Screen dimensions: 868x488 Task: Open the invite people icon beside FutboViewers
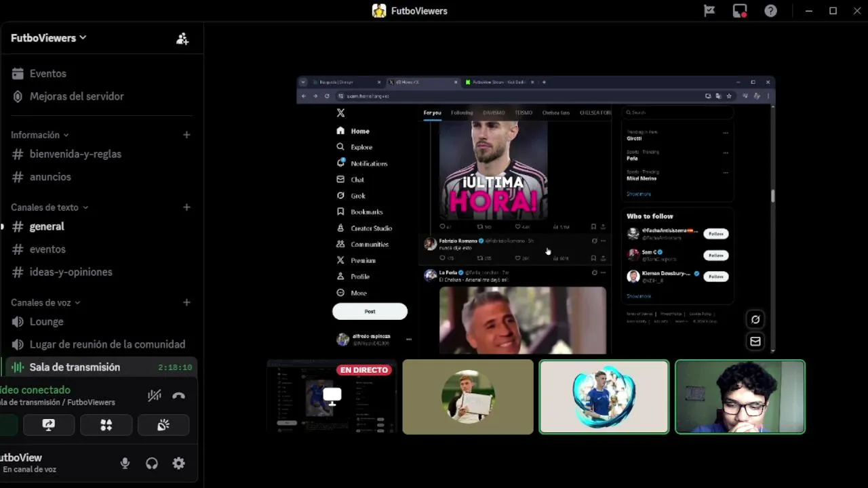(182, 39)
